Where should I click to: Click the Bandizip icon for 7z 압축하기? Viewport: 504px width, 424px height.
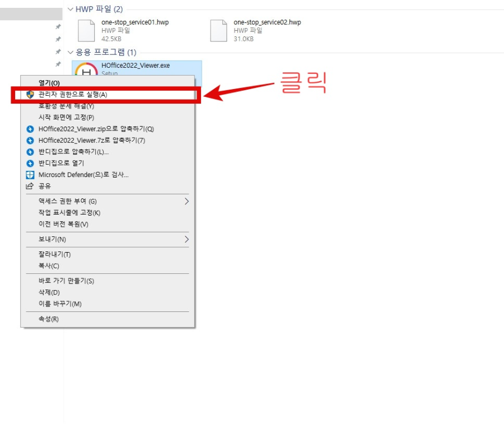coord(30,140)
